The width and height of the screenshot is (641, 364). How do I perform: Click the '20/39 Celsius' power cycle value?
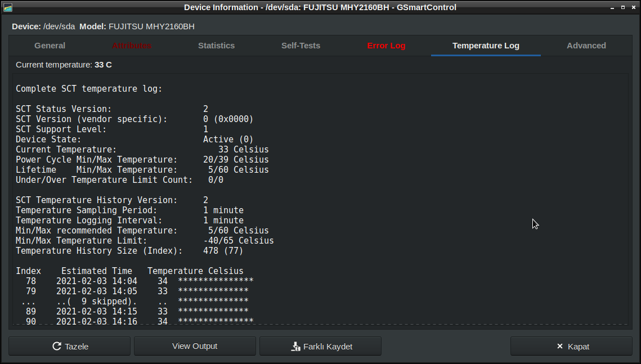(x=236, y=160)
